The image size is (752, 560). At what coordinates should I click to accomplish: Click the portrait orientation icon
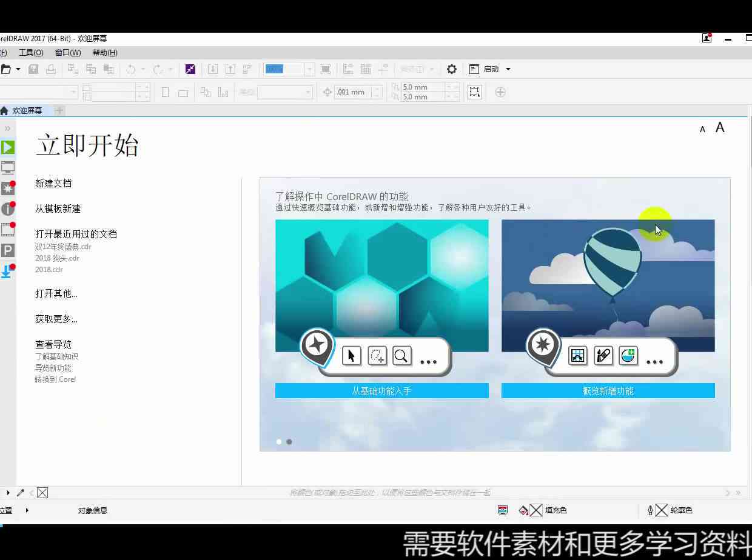(x=166, y=92)
